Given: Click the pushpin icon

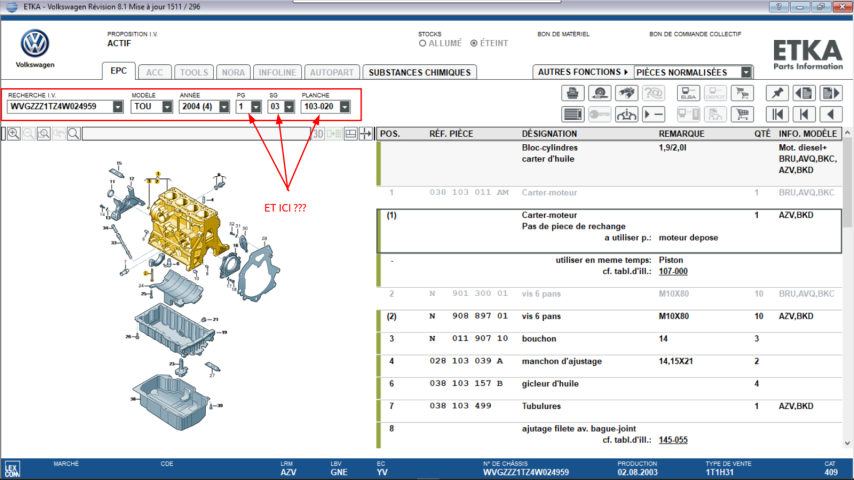Looking at the screenshot, I should (x=777, y=93).
